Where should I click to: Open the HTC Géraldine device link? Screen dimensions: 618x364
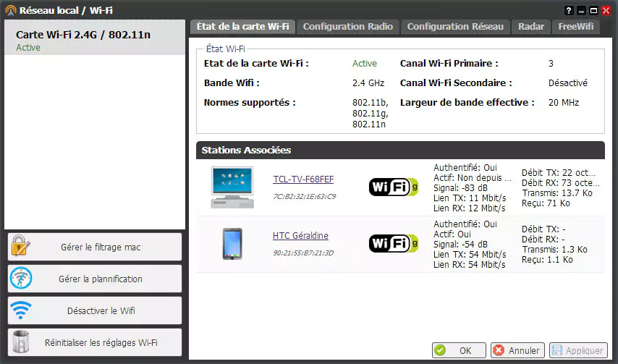tap(300, 236)
